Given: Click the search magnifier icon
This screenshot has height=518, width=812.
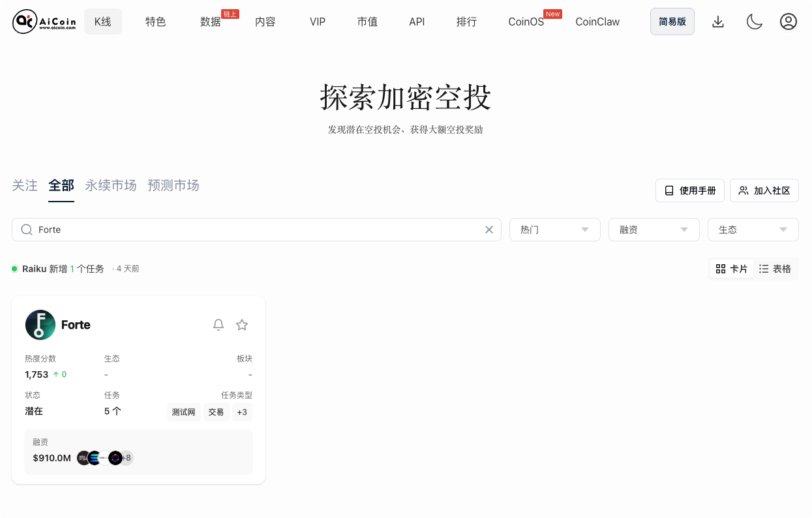Looking at the screenshot, I should point(27,230).
